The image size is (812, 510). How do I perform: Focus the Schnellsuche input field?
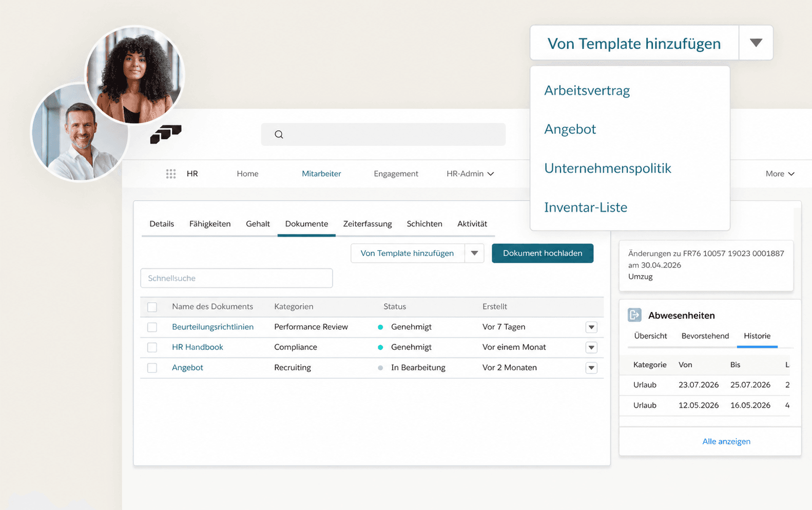237,278
